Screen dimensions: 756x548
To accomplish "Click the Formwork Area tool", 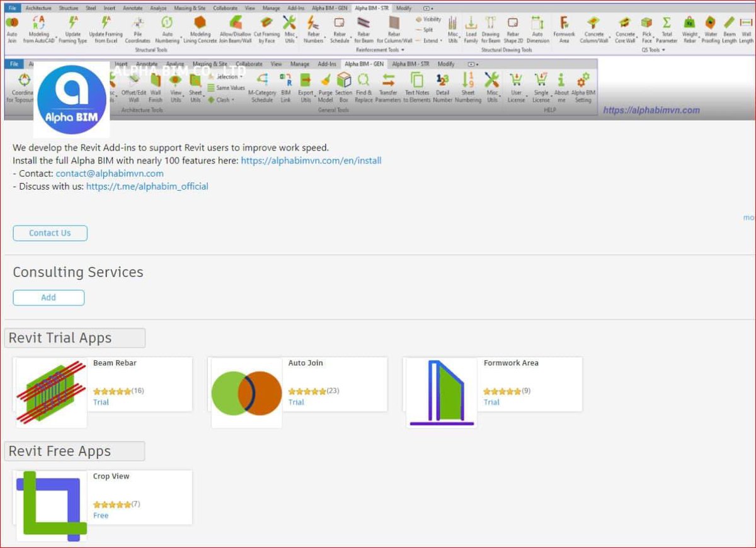I will coord(564,31).
